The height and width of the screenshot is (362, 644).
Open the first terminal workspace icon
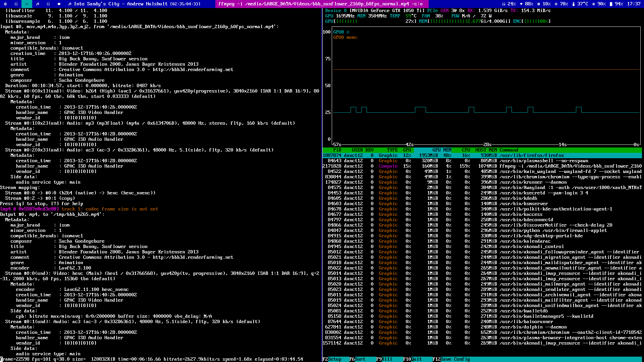click(x=16, y=4)
